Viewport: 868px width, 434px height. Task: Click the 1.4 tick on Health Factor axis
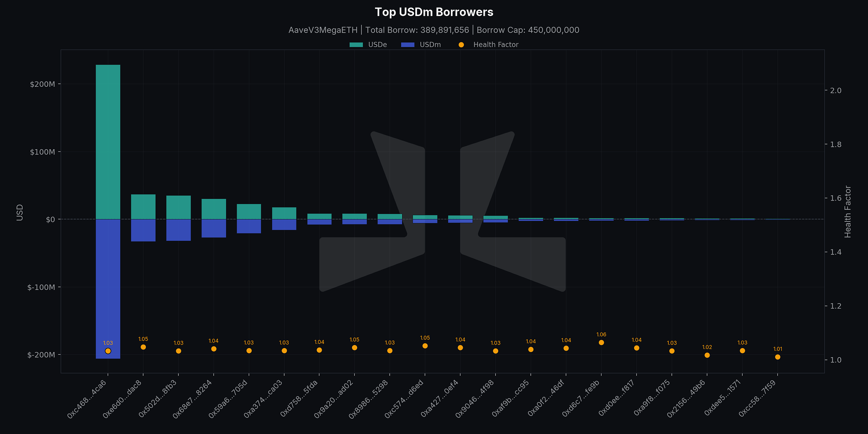[x=835, y=252]
